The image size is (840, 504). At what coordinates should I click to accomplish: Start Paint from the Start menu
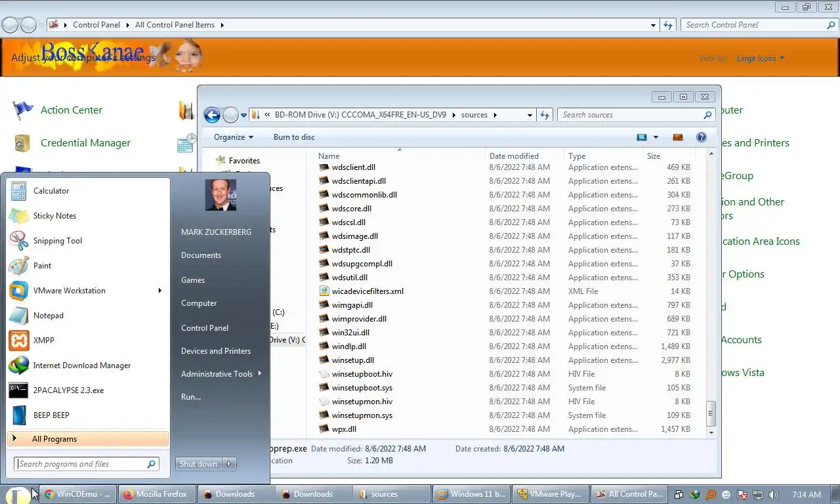click(88, 266)
